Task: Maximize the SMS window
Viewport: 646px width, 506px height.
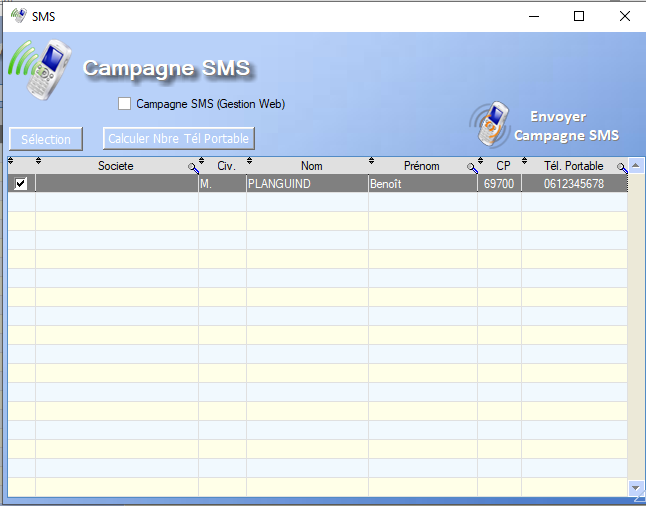Action: click(x=579, y=16)
